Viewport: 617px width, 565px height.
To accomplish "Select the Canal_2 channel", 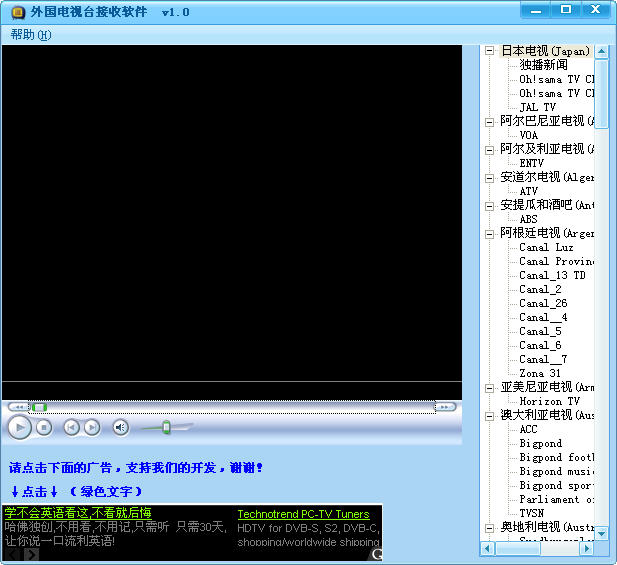I will [540, 289].
